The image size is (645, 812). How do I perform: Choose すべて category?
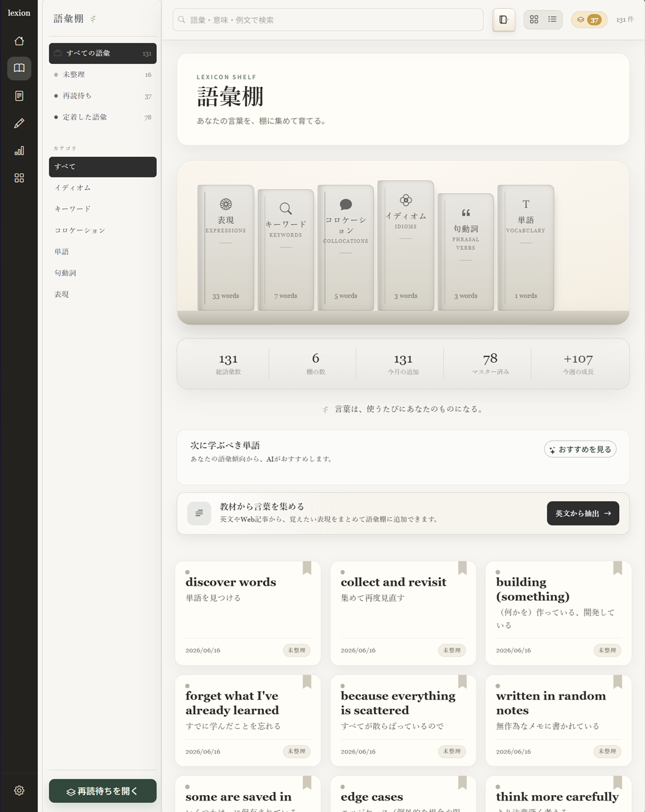tap(102, 167)
